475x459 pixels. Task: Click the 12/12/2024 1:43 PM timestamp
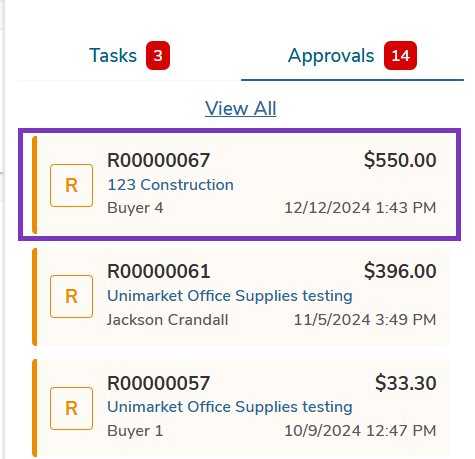pyautogui.click(x=360, y=208)
